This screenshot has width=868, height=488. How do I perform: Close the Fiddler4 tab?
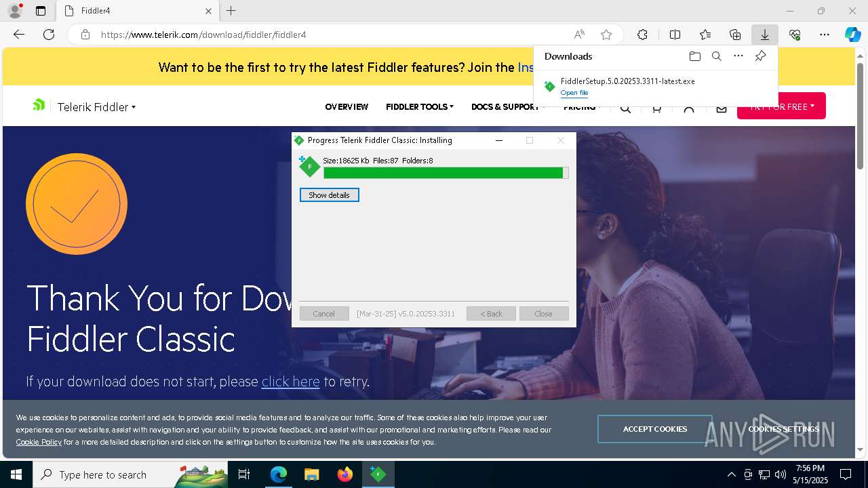[209, 11]
